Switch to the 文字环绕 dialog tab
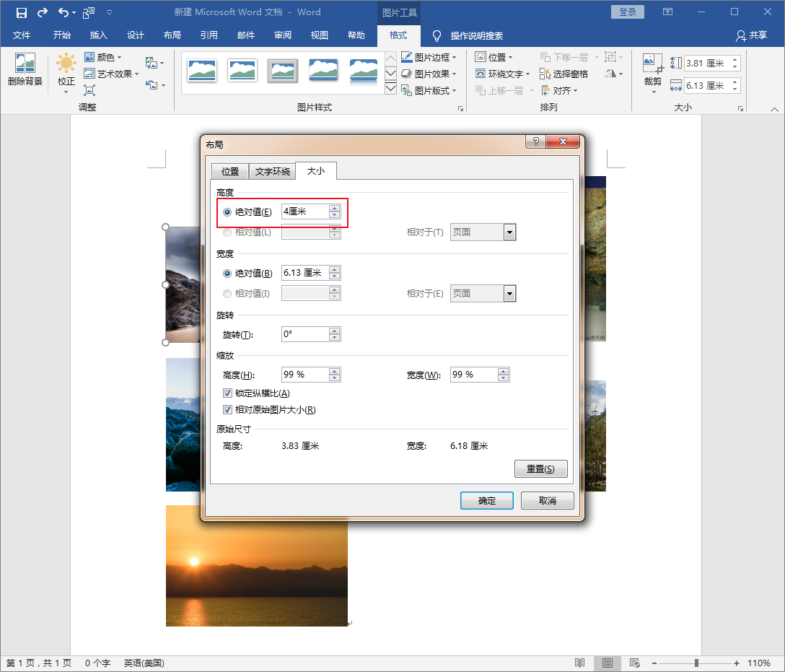 pos(272,171)
